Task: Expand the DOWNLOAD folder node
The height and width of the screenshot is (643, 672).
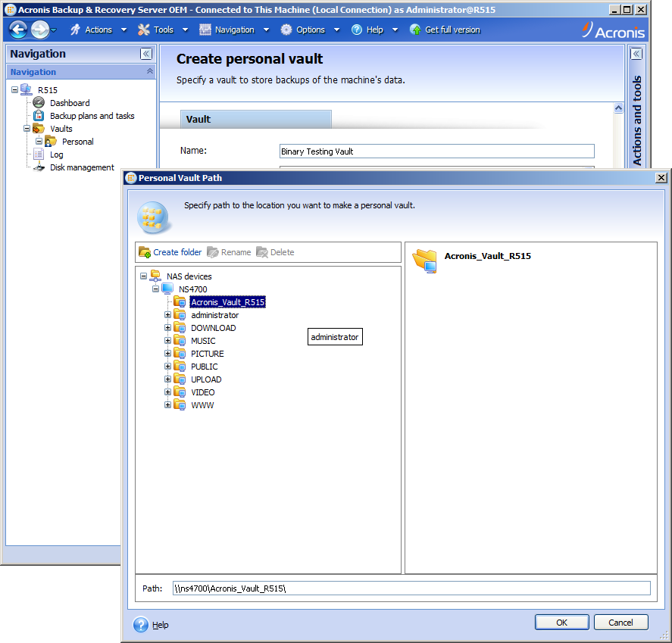Action: [x=167, y=328]
